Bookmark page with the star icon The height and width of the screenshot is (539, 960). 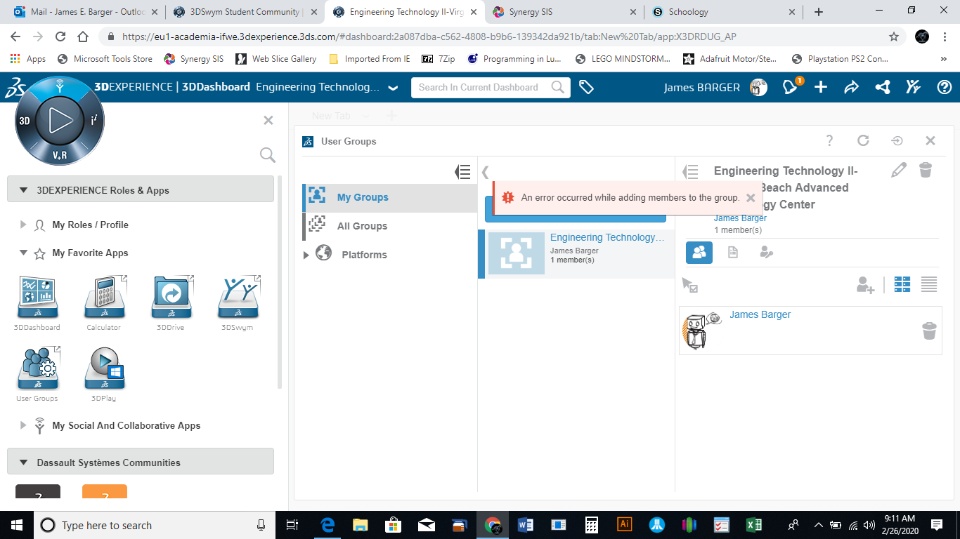(894, 37)
